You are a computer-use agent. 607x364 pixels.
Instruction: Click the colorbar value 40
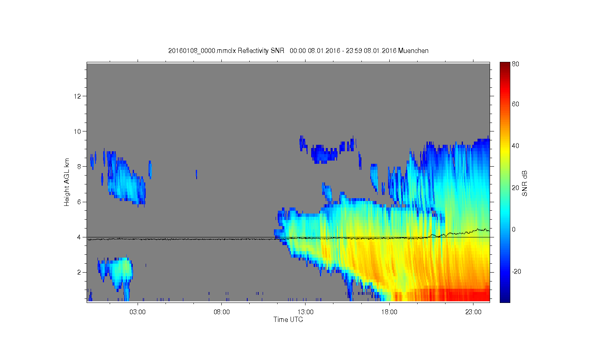coord(516,146)
